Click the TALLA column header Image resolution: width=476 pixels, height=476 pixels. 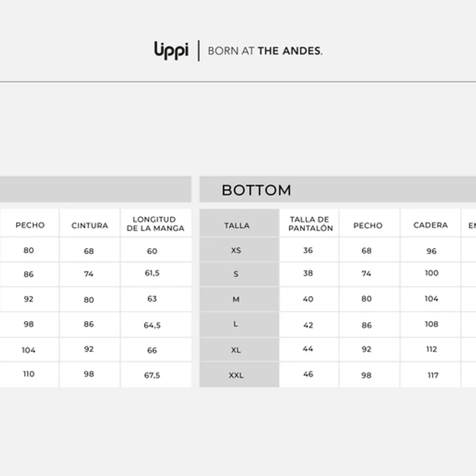237,225
